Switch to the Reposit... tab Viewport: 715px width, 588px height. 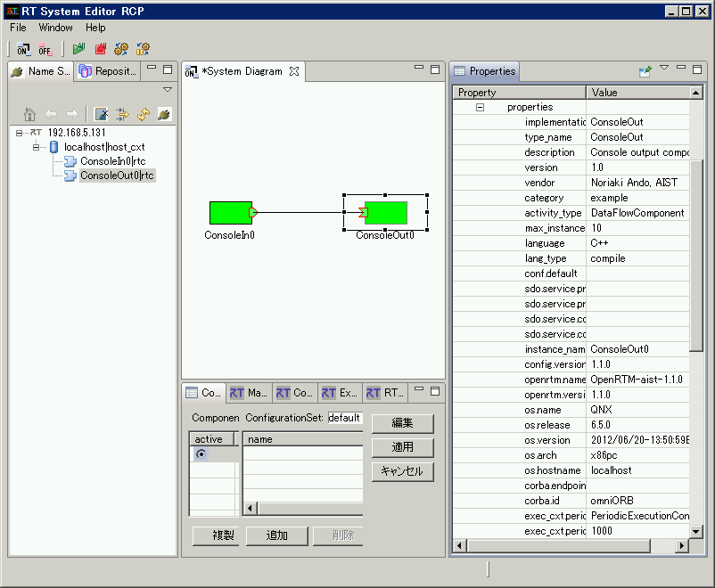pos(108,71)
